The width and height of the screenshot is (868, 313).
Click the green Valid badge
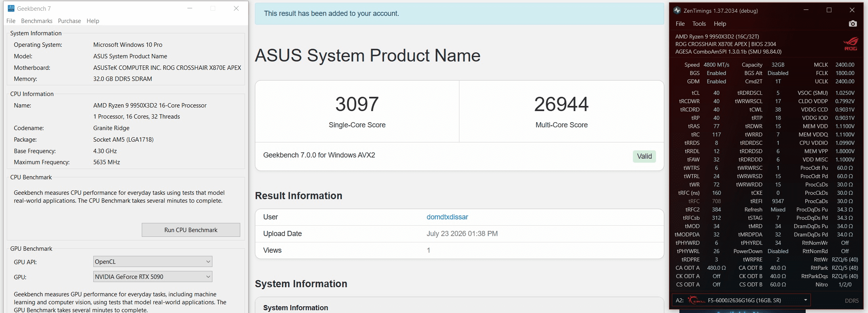644,156
